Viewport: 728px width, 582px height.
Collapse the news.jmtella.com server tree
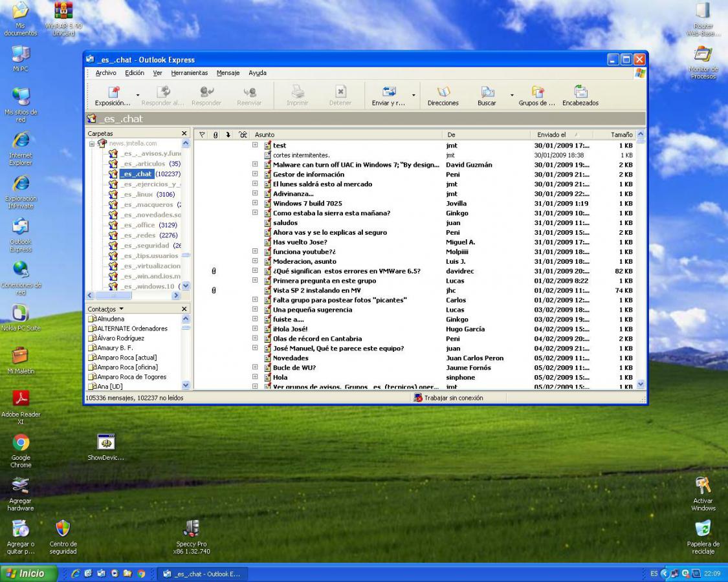[x=92, y=144]
